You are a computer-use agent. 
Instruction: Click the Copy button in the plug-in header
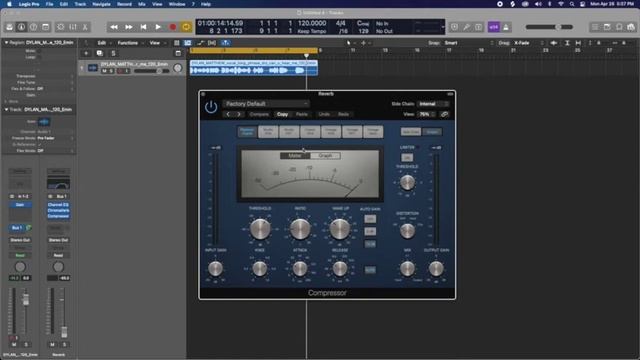click(282, 114)
